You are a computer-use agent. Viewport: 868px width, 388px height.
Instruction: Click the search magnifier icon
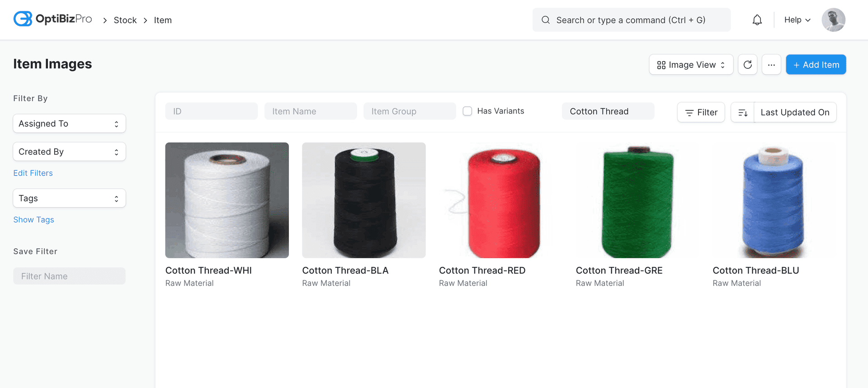[x=546, y=20]
